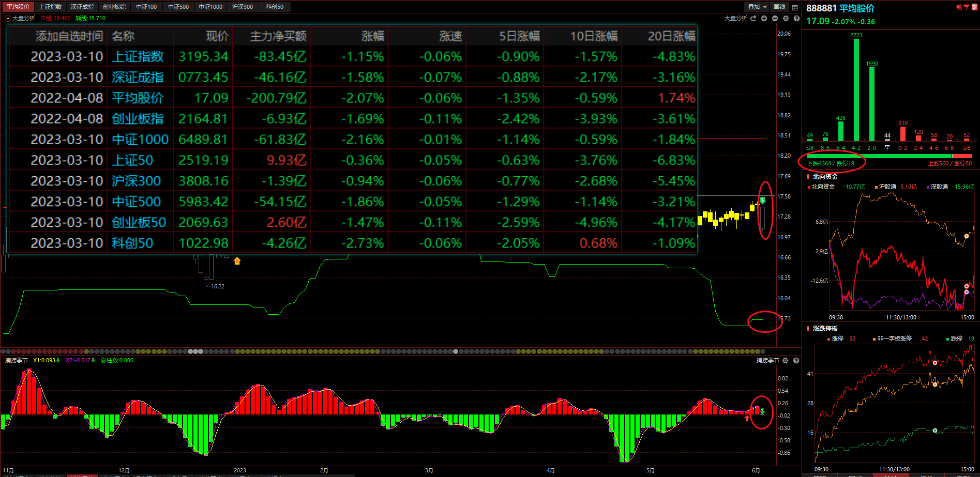Sort by 涨速 column header
Screen dimensions: 980x477
450,36
